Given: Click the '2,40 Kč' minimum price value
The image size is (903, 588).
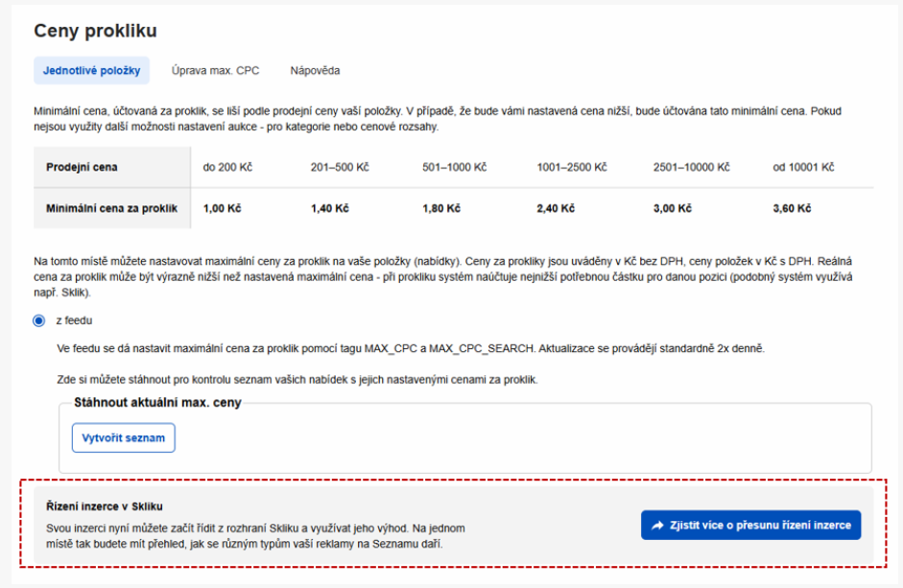Looking at the screenshot, I should [556, 208].
